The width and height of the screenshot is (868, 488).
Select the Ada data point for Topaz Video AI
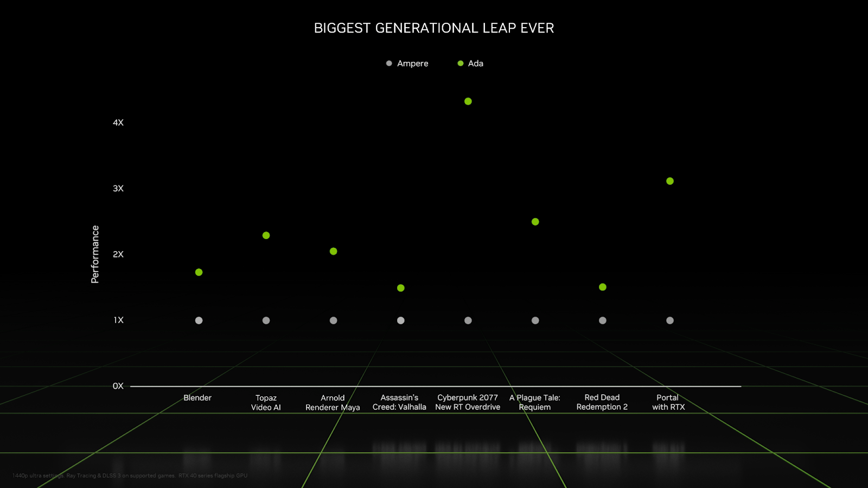pyautogui.click(x=266, y=235)
